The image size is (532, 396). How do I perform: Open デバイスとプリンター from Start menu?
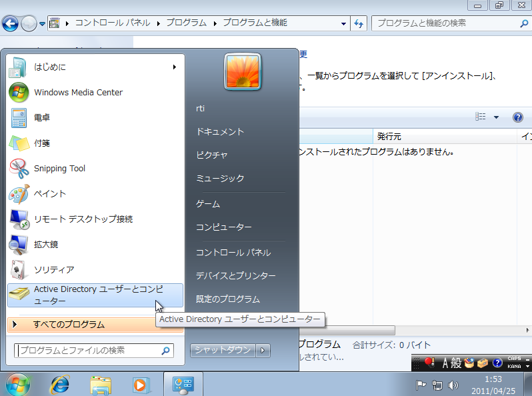(x=236, y=276)
